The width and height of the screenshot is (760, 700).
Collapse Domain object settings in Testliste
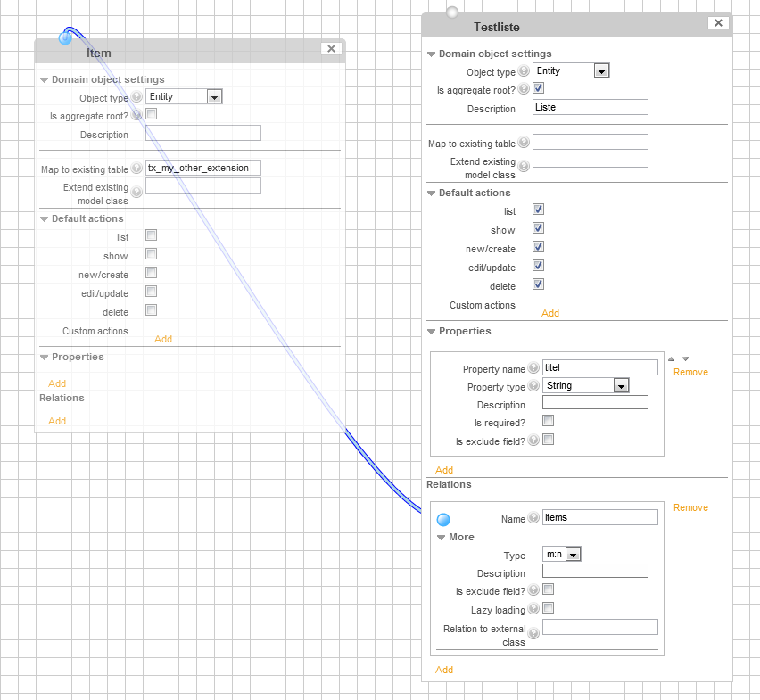pos(431,54)
